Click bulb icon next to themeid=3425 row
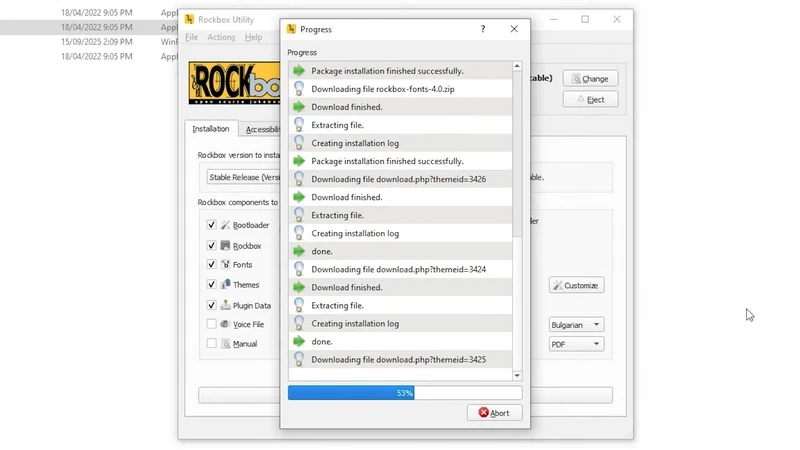This screenshot has height=450, width=800. click(299, 360)
